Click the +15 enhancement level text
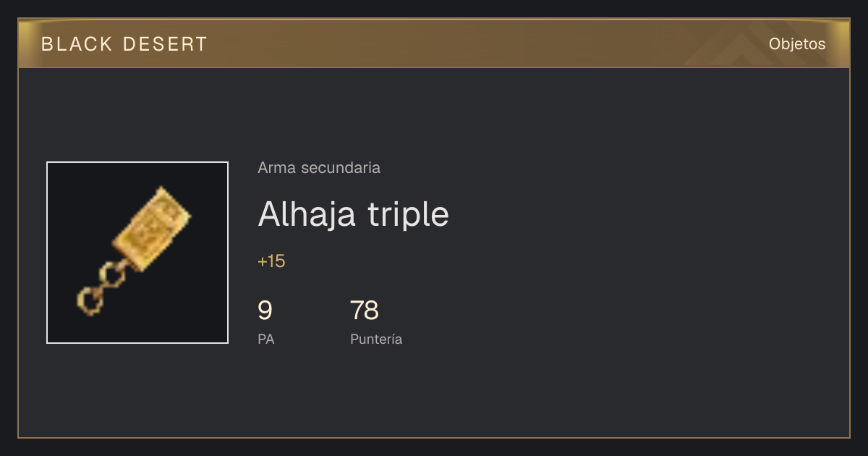This screenshot has width=868, height=456. click(x=271, y=261)
